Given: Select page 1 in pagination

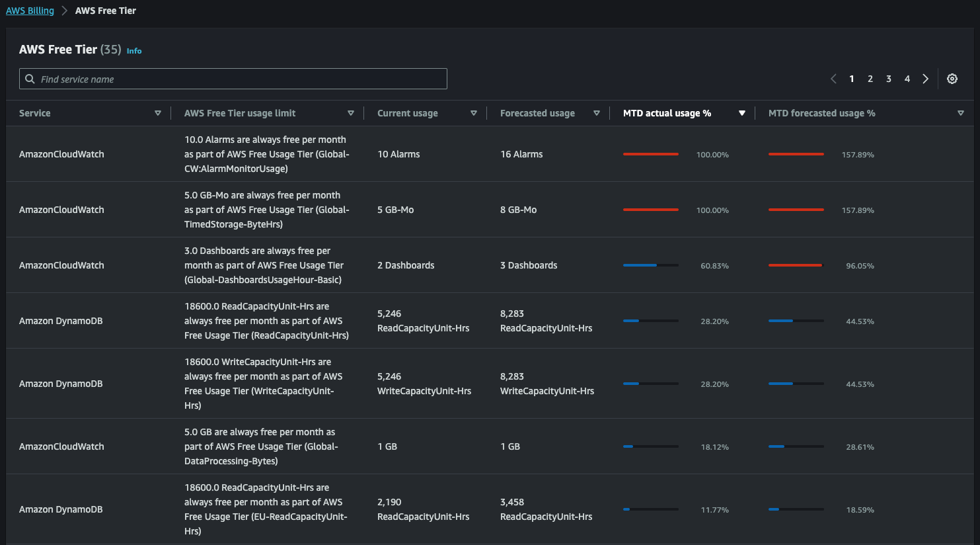Looking at the screenshot, I should coord(852,79).
